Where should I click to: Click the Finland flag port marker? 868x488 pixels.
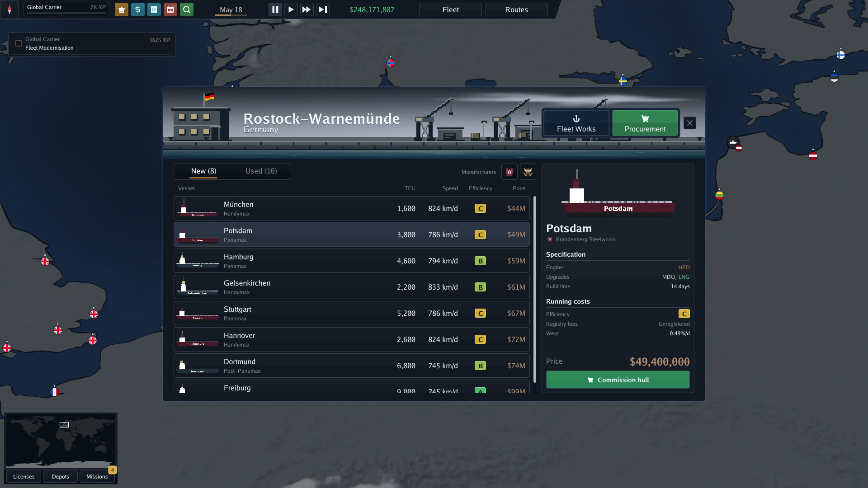(840, 55)
